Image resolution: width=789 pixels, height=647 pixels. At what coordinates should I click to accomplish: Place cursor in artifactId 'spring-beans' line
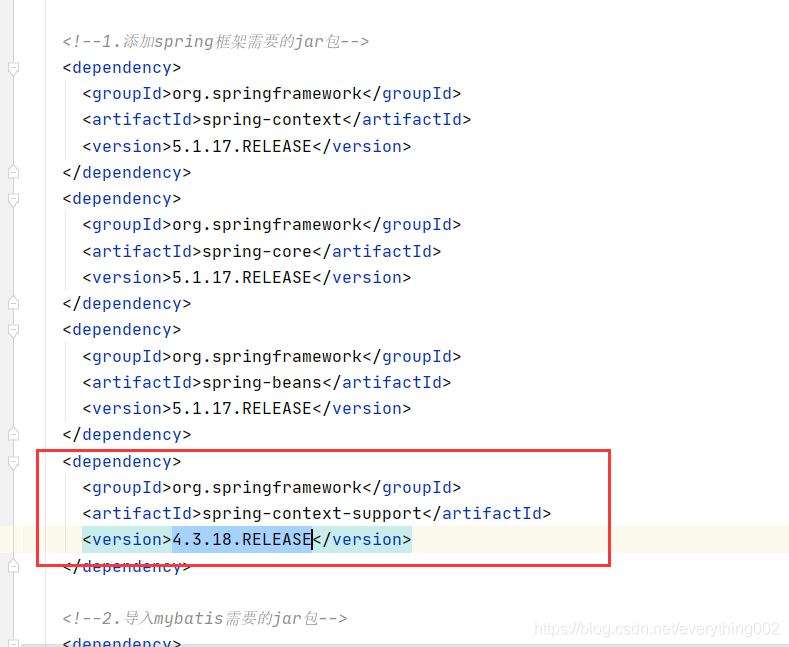[x=267, y=382]
